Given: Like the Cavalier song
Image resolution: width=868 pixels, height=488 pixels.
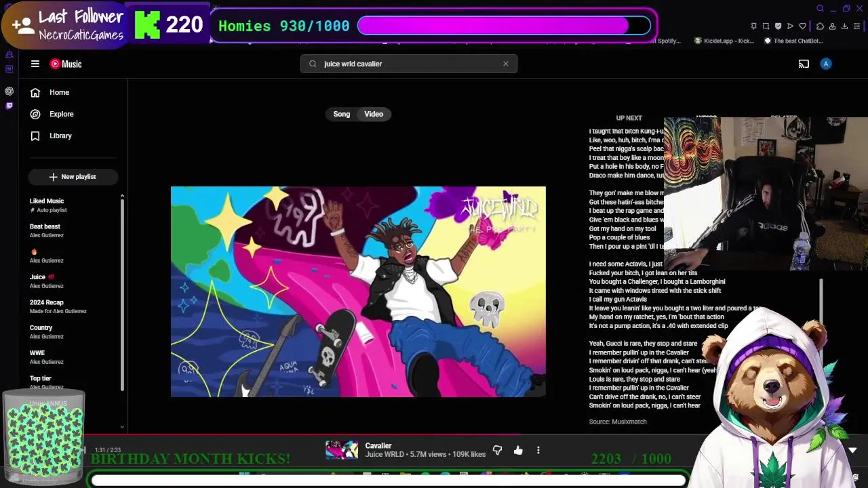Looking at the screenshot, I should pos(518,450).
